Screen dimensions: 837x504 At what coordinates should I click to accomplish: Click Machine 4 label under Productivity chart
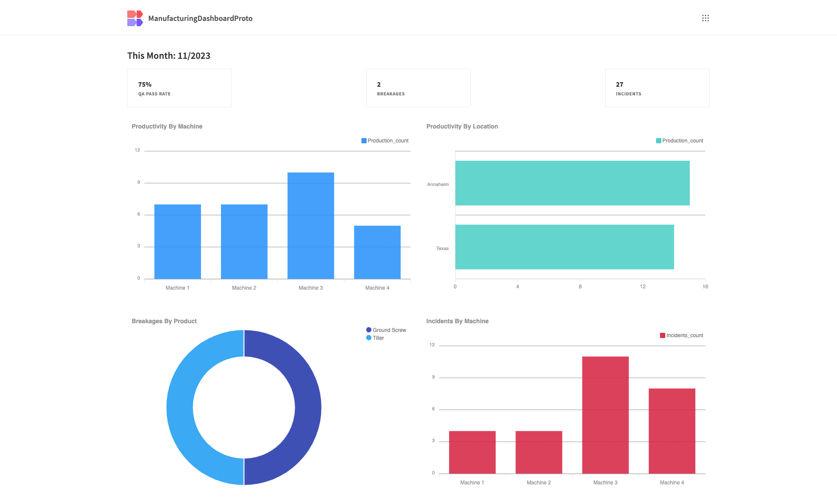point(378,288)
